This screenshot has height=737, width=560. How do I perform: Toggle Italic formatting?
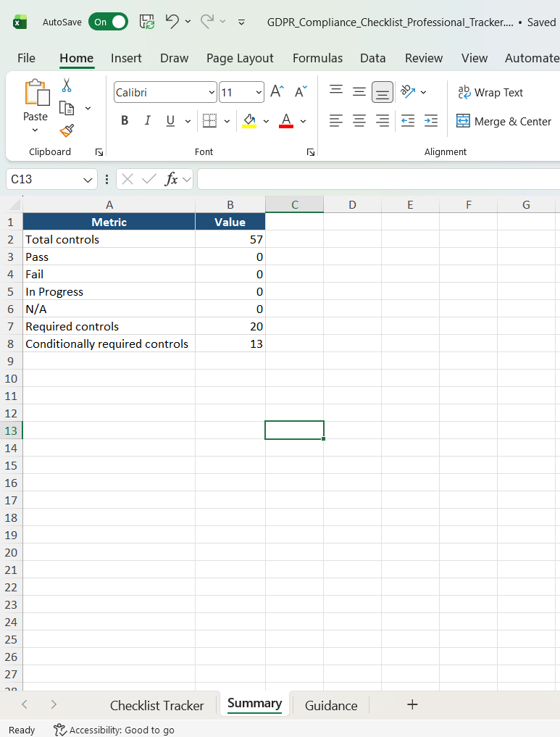click(x=148, y=121)
